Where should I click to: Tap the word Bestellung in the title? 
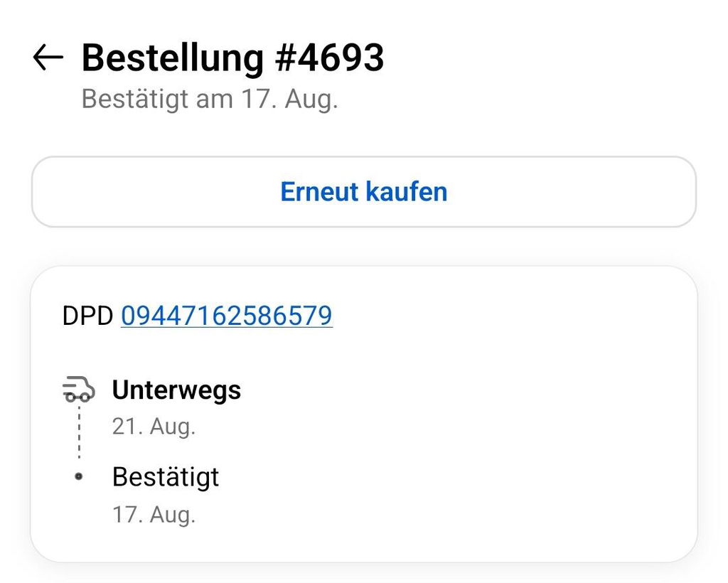click(x=173, y=58)
